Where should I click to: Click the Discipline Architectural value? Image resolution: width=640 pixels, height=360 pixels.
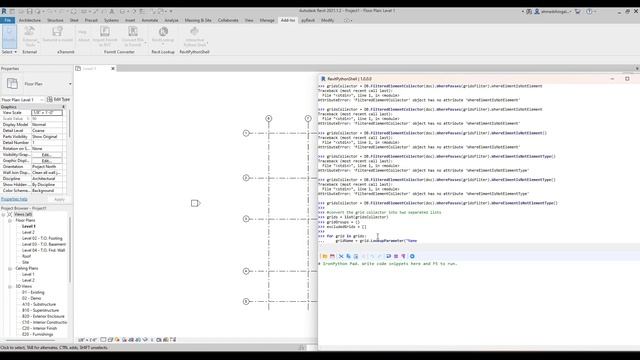pyautogui.click(x=47, y=179)
